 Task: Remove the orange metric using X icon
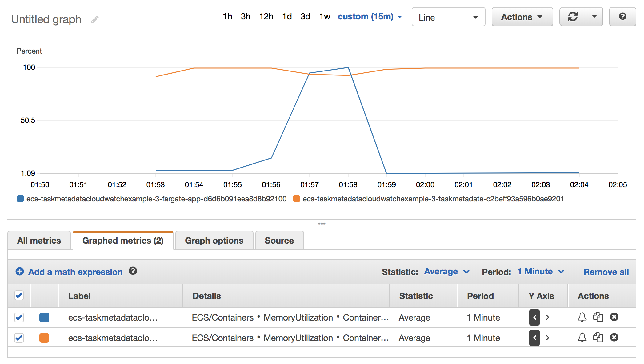[x=614, y=338]
